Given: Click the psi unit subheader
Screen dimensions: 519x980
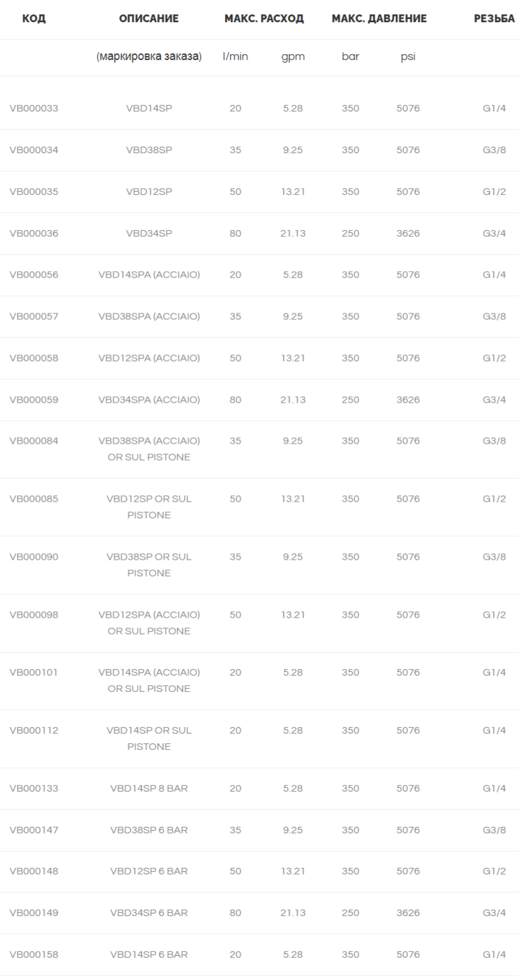Looking at the screenshot, I should 408,57.
